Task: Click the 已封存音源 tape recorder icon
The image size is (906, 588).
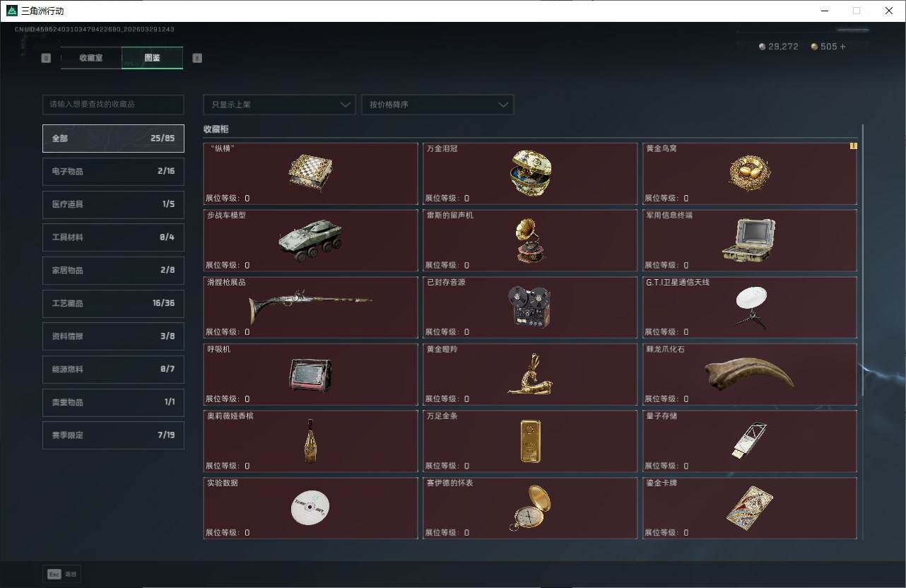Action: tap(529, 307)
